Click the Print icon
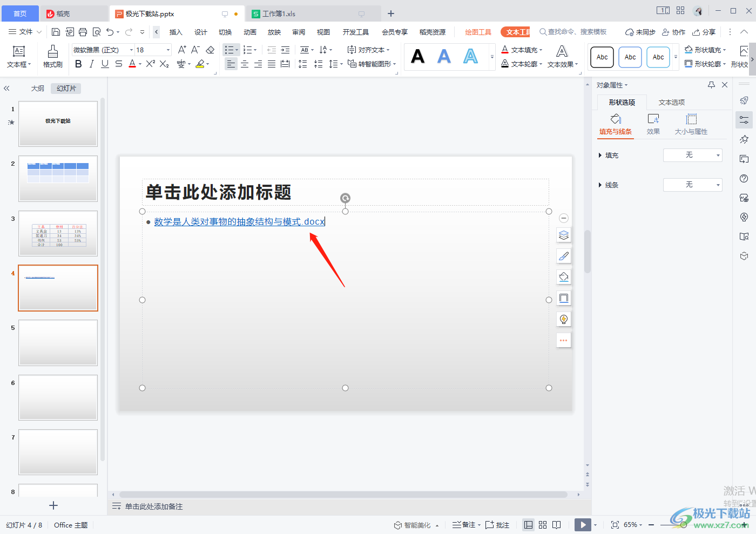 (83, 32)
